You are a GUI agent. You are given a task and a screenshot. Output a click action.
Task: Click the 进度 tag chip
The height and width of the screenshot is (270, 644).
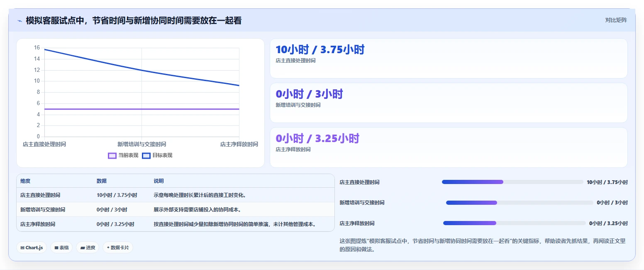88,248
